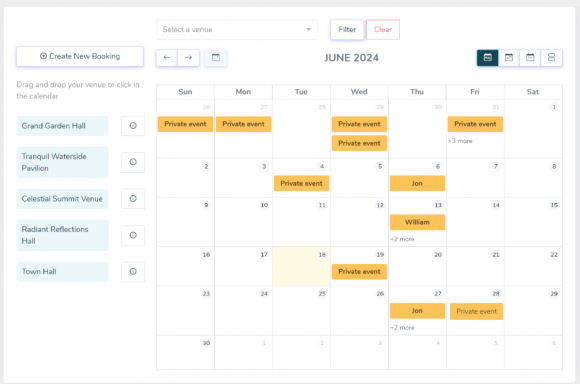Expand +3 more events on May 31
Image resolution: width=580 pixels, height=384 pixels.
click(460, 141)
